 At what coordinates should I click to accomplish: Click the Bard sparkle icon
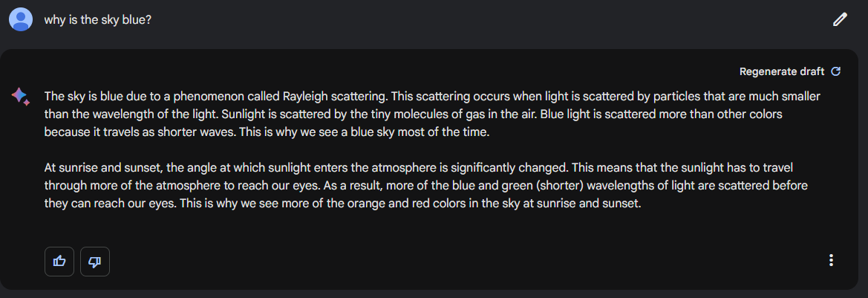tap(20, 96)
